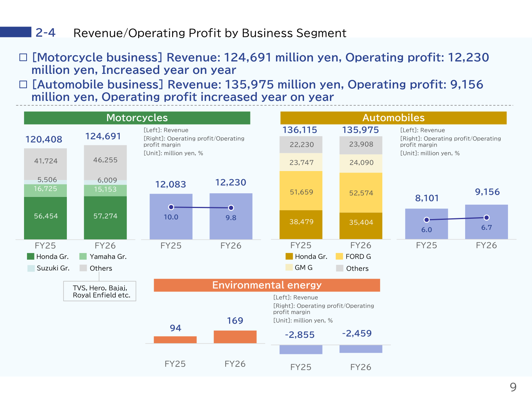
Task: Select the 22,230 Others segment value
Action: pos(302,144)
